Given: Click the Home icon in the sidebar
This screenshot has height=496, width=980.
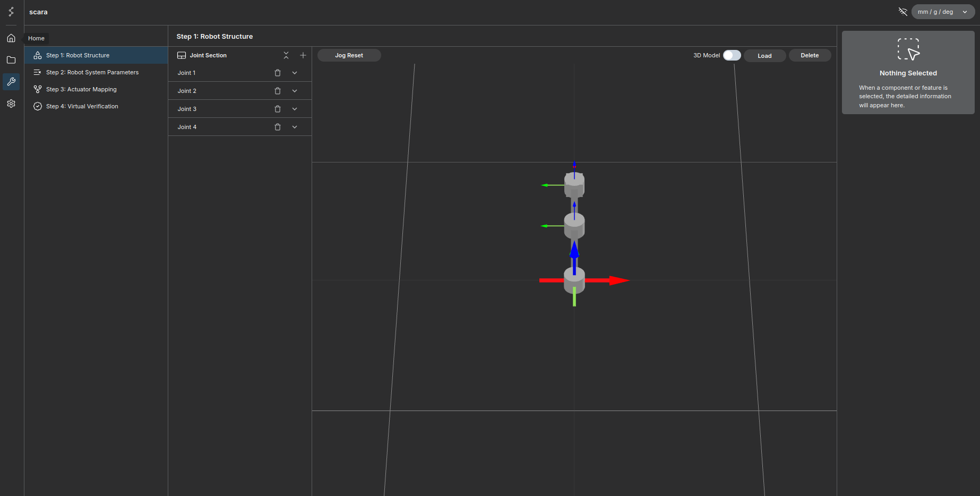Looking at the screenshot, I should coord(11,38).
